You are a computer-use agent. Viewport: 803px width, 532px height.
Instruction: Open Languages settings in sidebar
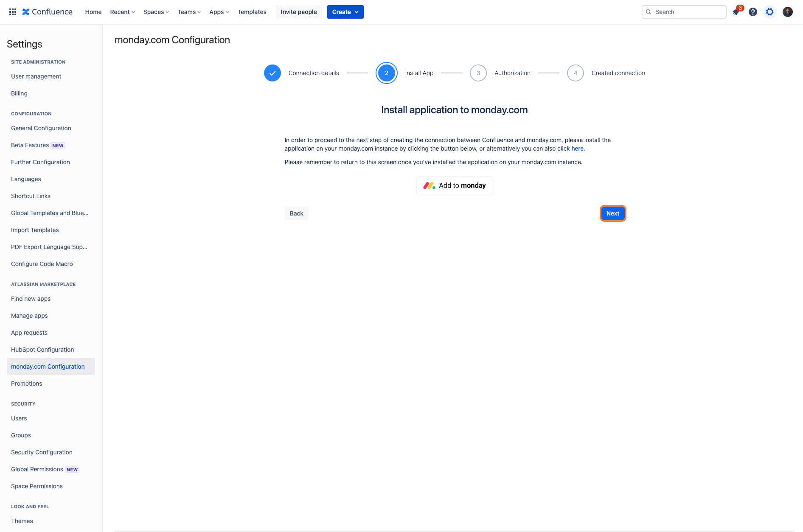coord(51,179)
